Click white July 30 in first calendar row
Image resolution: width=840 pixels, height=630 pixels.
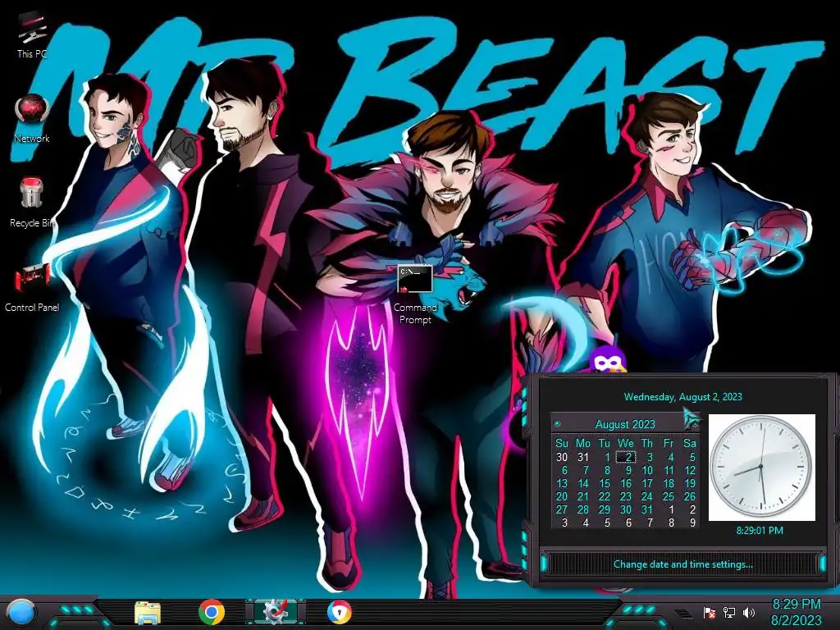click(x=561, y=457)
